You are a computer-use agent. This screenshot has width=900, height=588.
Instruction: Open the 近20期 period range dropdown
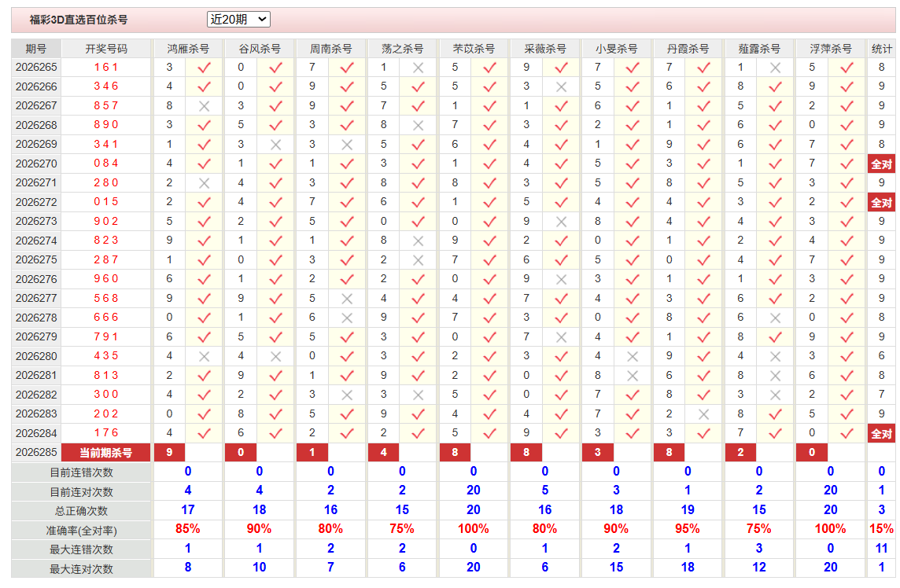pos(238,20)
